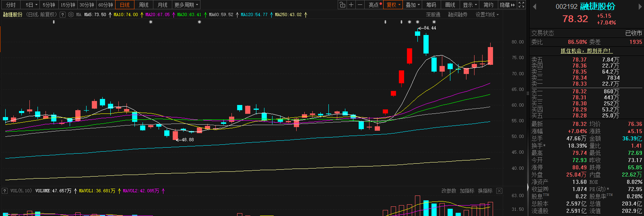
Task: Click the MA5:73.50 value label
Action: tap(95, 14)
